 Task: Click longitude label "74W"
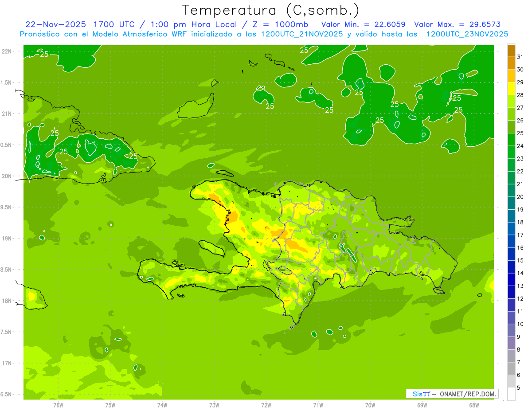pyautogui.click(x=162, y=405)
